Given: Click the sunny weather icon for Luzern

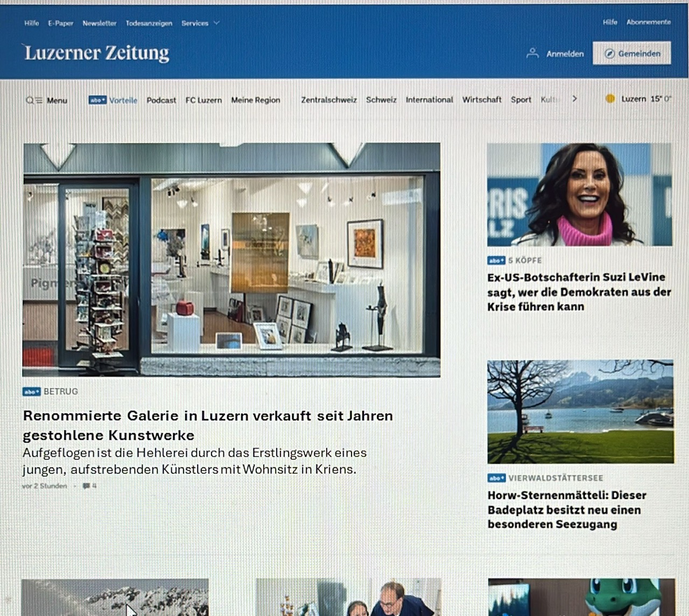Looking at the screenshot, I should (610, 99).
